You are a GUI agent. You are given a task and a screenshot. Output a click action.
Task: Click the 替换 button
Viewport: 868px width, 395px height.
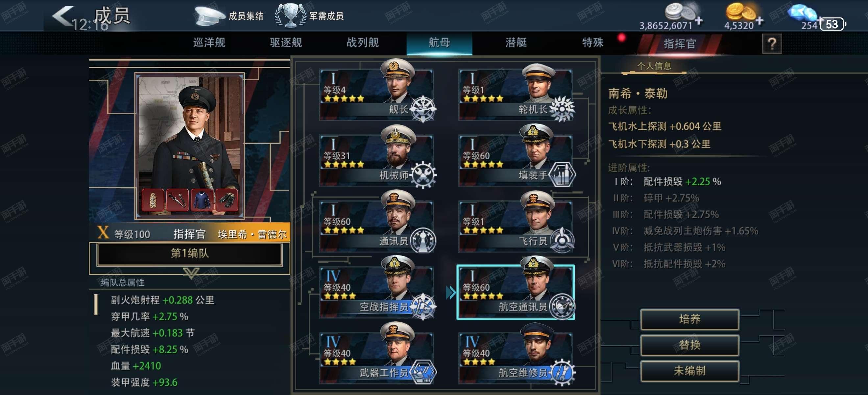[690, 345]
